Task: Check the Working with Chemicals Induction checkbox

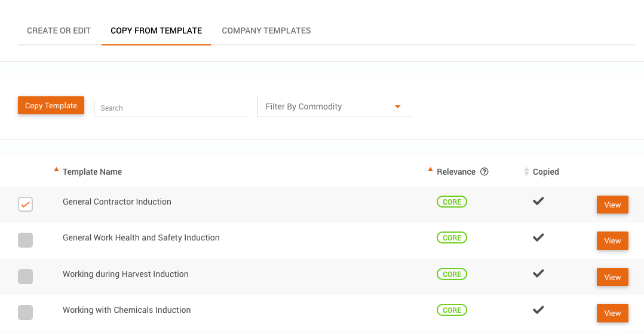Action: [x=25, y=312]
